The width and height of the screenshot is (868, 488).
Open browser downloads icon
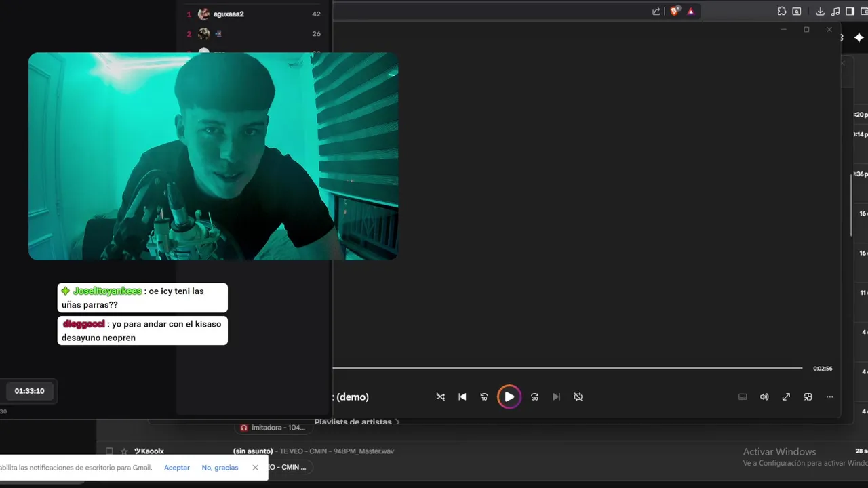pyautogui.click(x=820, y=11)
